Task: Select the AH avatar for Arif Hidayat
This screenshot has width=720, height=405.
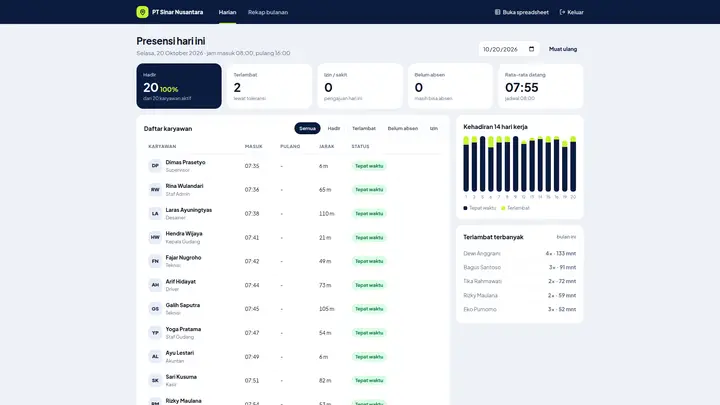Action: (155, 285)
